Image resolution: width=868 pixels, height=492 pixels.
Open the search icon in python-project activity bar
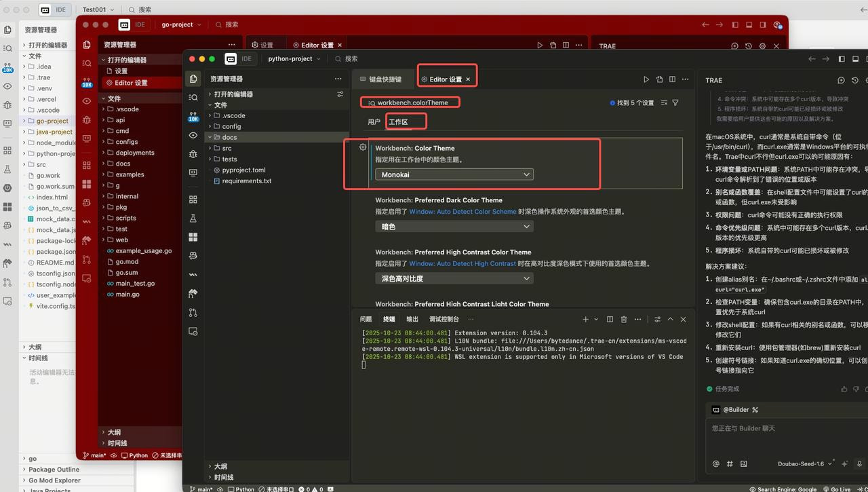click(193, 98)
